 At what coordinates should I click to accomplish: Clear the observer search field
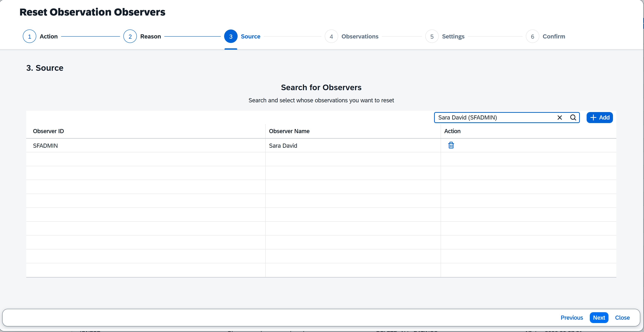(560, 118)
